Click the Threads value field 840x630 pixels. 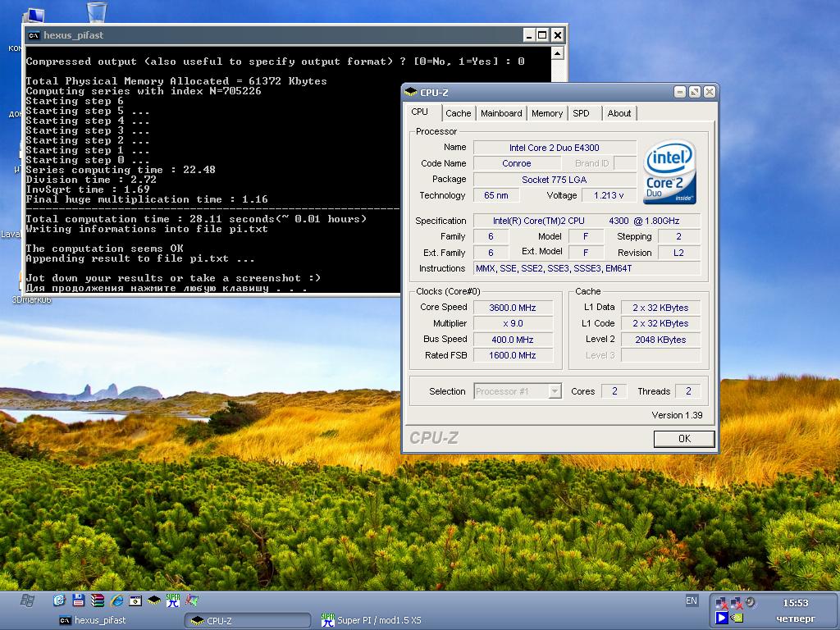coord(688,391)
